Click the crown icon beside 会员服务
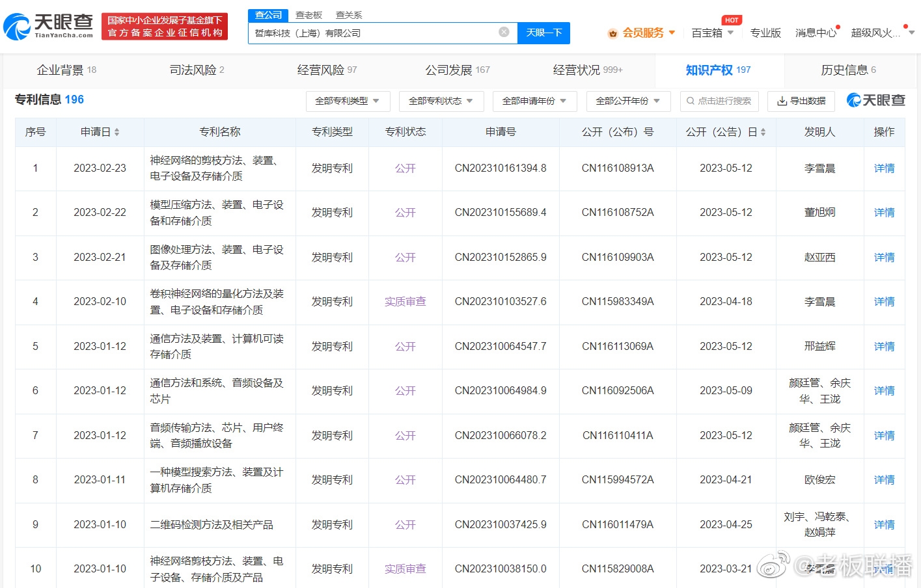 [612, 33]
